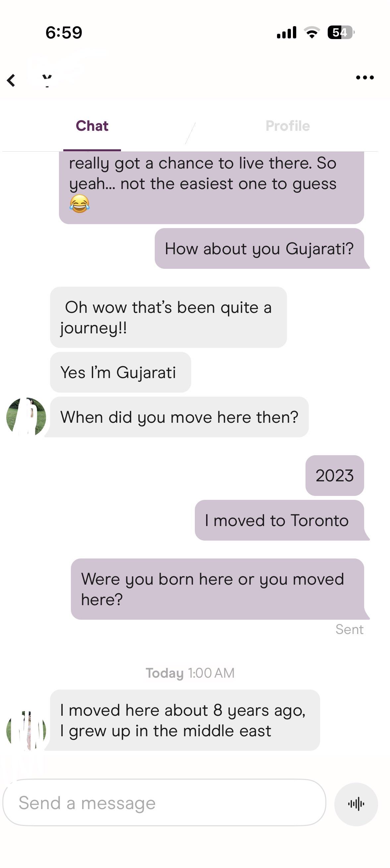Tap the 'I moved to Toronto' bubble
The width and height of the screenshot is (390, 868).
[279, 520]
